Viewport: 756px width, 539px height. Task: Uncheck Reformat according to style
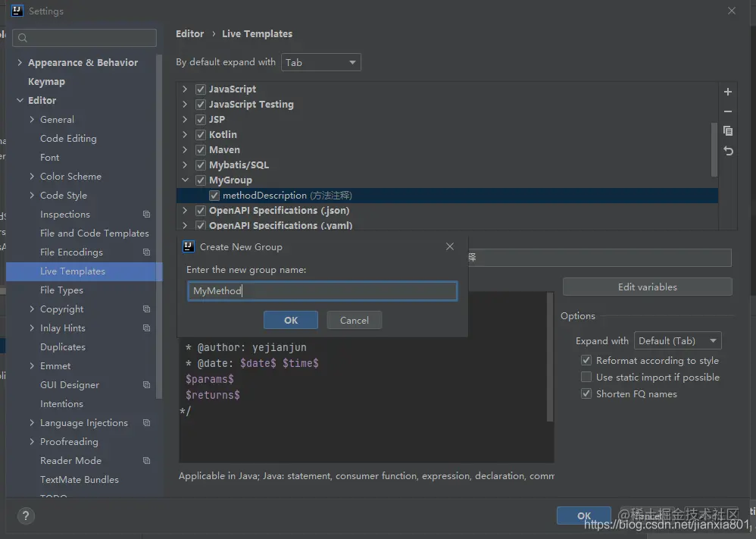pos(586,360)
